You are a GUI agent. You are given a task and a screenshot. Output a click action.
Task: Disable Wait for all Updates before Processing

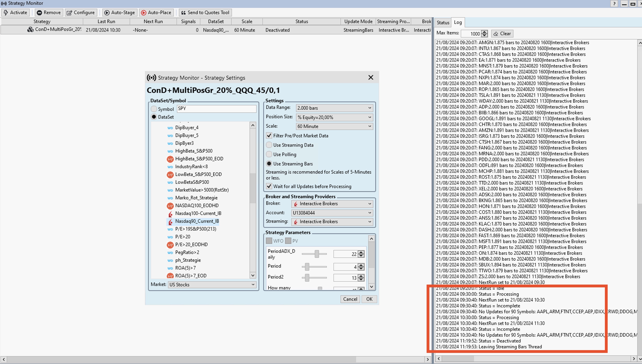tap(269, 186)
